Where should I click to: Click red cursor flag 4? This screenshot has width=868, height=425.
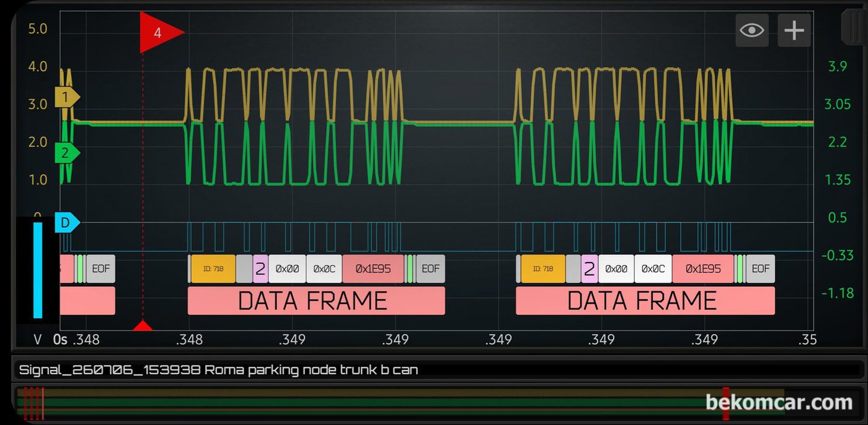pyautogui.click(x=160, y=32)
